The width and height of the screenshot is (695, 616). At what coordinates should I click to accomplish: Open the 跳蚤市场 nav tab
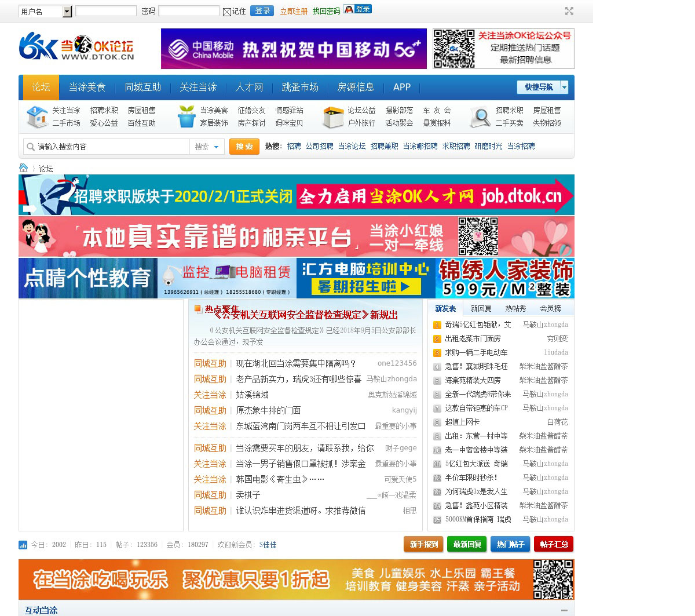300,87
